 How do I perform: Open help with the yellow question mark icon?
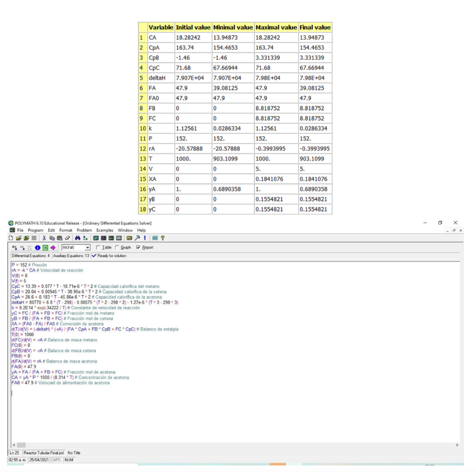click(x=163, y=238)
